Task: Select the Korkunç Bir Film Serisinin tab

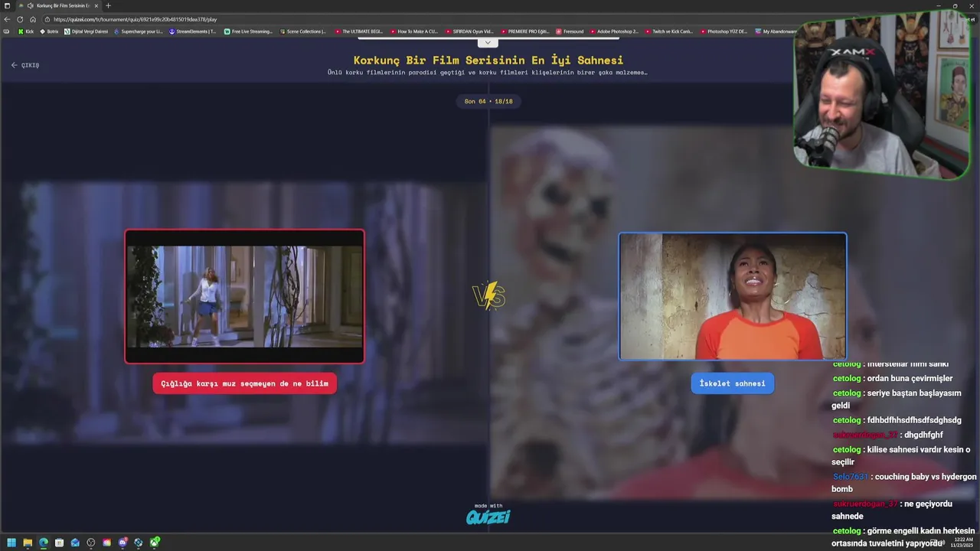Action: click(x=60, y=5)
